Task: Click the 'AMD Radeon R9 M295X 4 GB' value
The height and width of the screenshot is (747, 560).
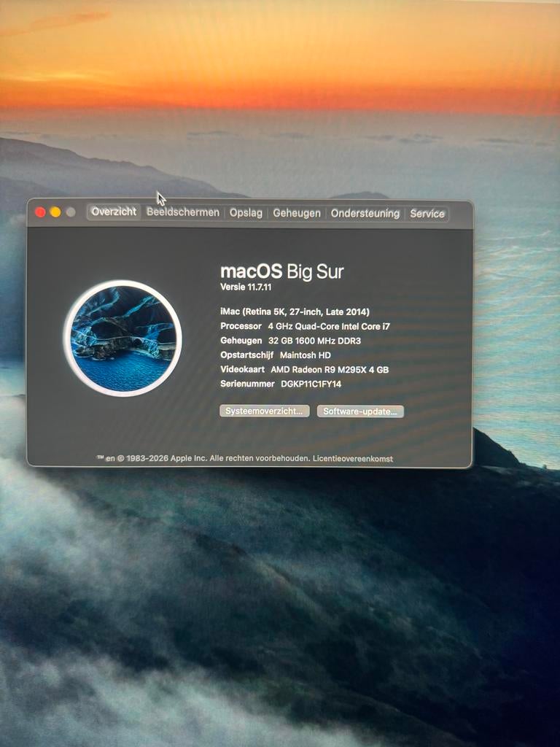Action: [x=330, y=370]
